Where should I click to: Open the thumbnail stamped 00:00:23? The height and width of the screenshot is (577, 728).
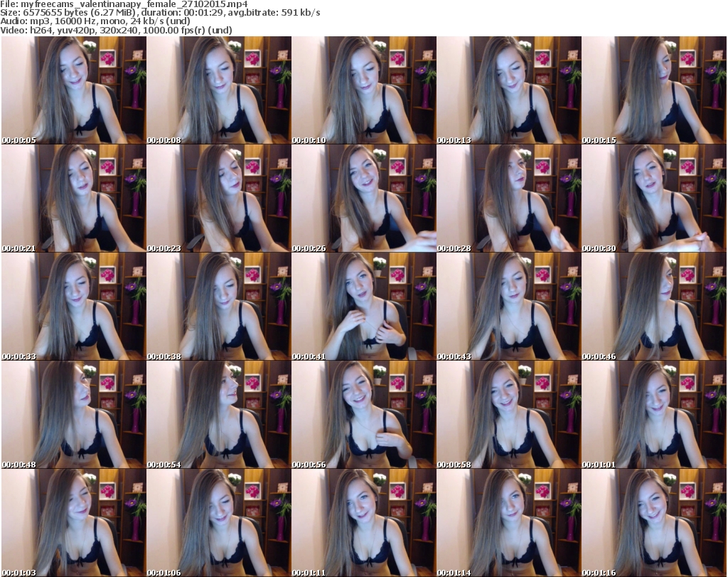219,198
